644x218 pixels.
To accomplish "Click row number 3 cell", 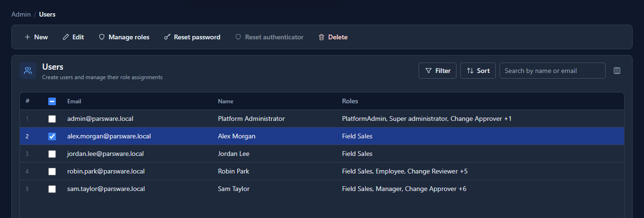I will (27, 154).
